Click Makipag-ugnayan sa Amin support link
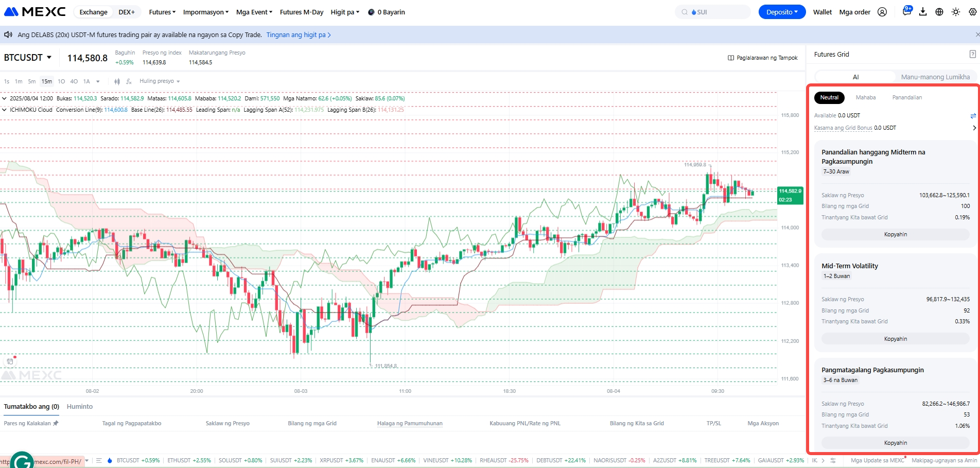This screenshot has width=980, height=468. tap(944, 460)
